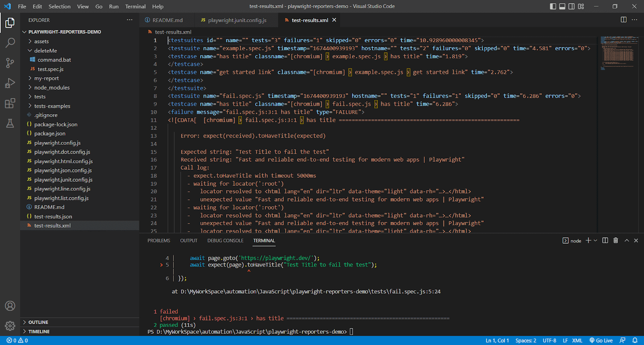Expand the node_modules folder
The image size is (644, 345).
pos(80,88)
